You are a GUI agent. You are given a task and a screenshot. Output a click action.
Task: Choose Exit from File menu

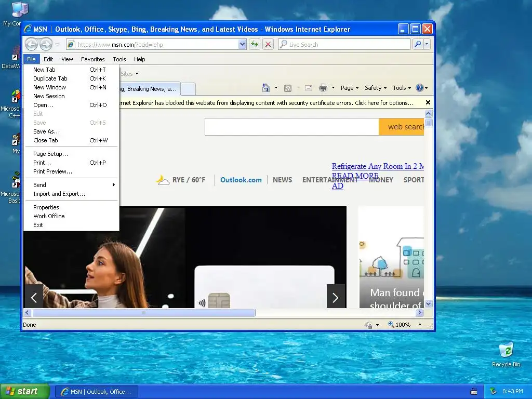pos(71,225)
